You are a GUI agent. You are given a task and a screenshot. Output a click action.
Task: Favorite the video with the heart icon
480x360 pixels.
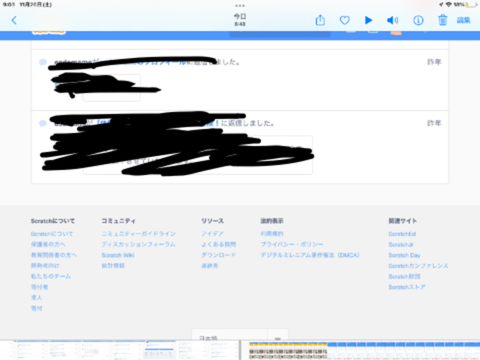point(344,20)
